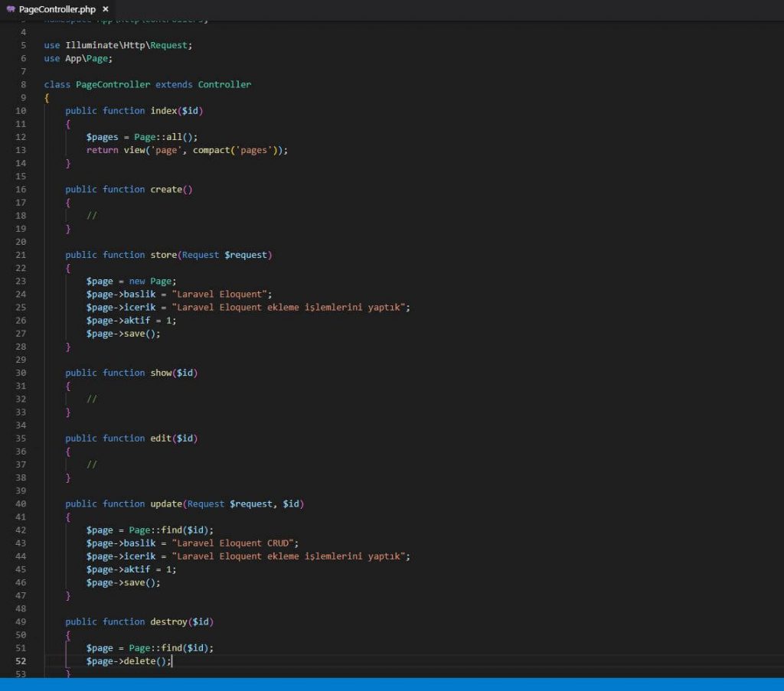Click the Controller keyword on line 8
This screenshot has width=784, height=691.
224,84
